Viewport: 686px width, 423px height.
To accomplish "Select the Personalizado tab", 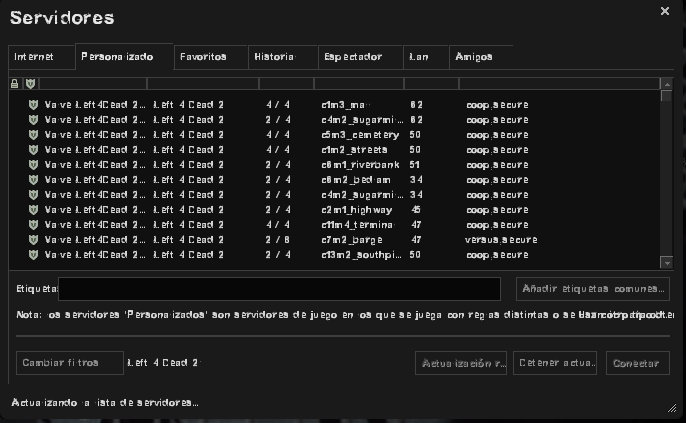I will pos(124,57).
